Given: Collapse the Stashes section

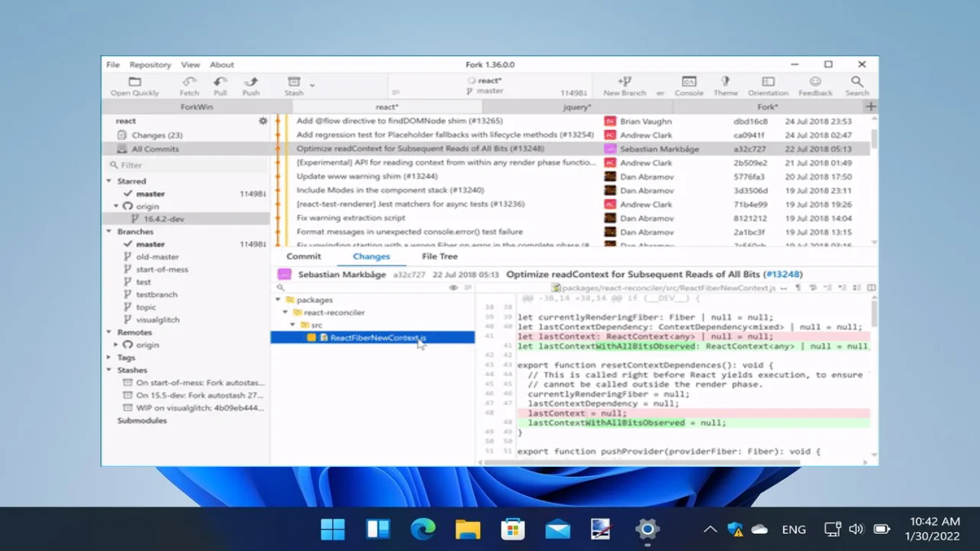Looking at the screenshot, I should [x=109, y=370].
